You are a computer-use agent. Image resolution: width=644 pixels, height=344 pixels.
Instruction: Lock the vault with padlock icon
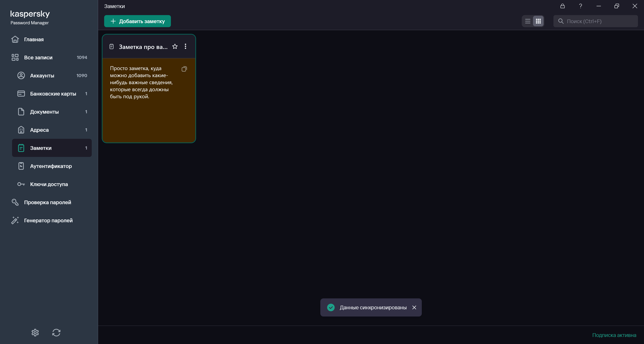tap(562, 6)
